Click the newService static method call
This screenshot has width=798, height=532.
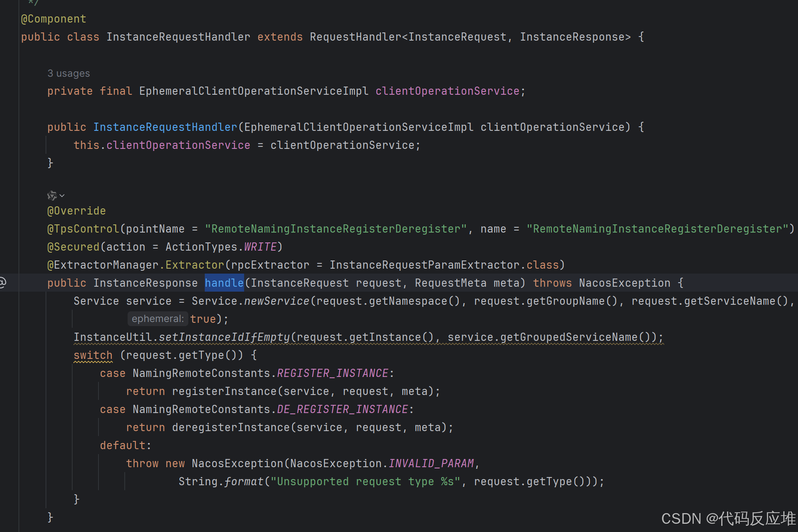coord(277,301)
